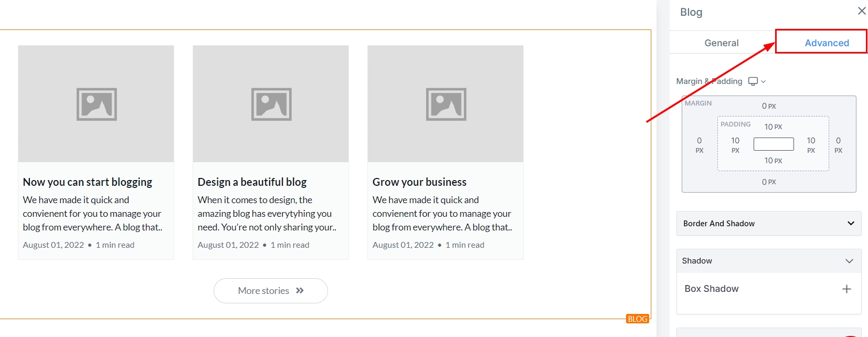Open the "Now you can start blogging" post title

pyautogui.click(x=88, y=182)
